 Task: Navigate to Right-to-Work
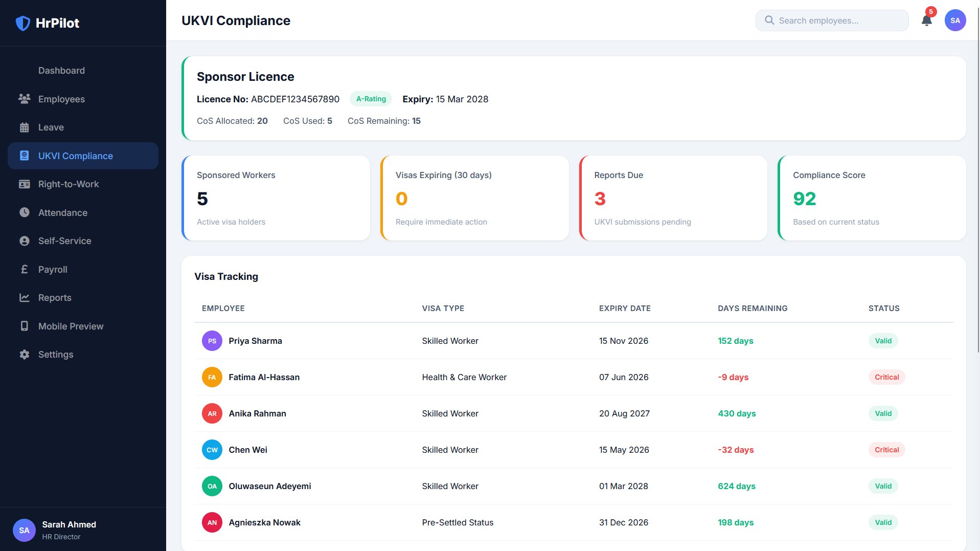[83, 184]
